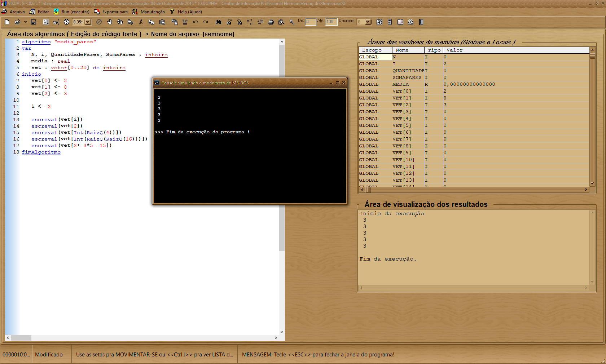Click the pointing hand run icon
Screen dimensions: 606x364
click(x=56, y=22)
